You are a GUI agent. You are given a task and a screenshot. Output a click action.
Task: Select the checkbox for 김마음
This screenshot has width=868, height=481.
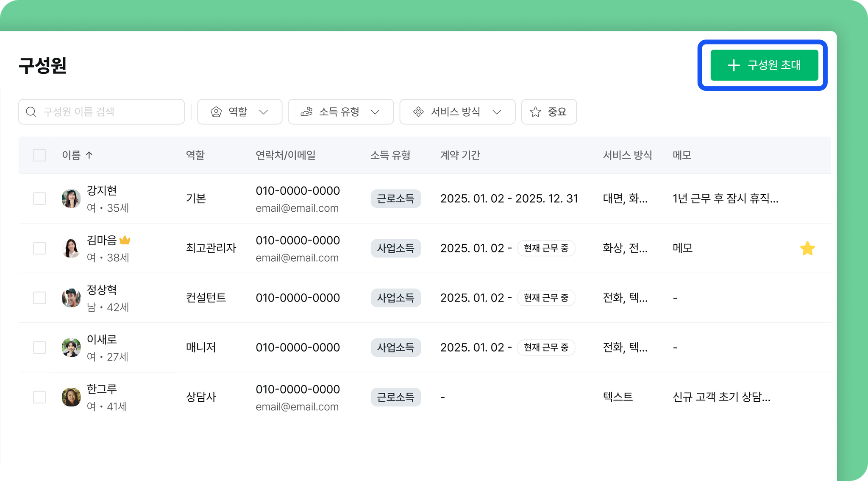[x=39, y=248]
